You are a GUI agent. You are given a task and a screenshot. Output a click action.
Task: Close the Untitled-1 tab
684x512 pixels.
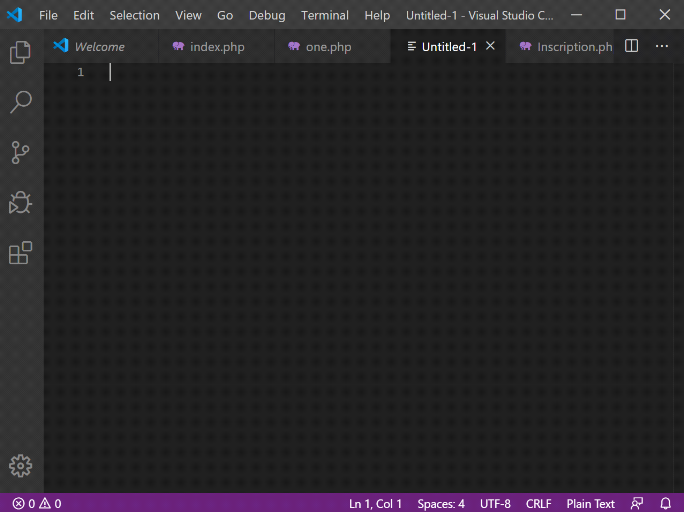(x=490, y=46)
